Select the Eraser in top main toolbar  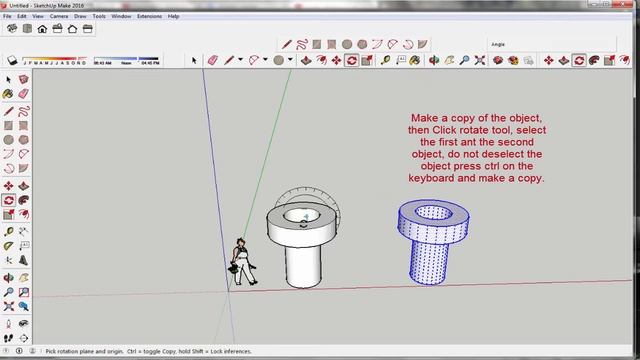tap(213, 60)
